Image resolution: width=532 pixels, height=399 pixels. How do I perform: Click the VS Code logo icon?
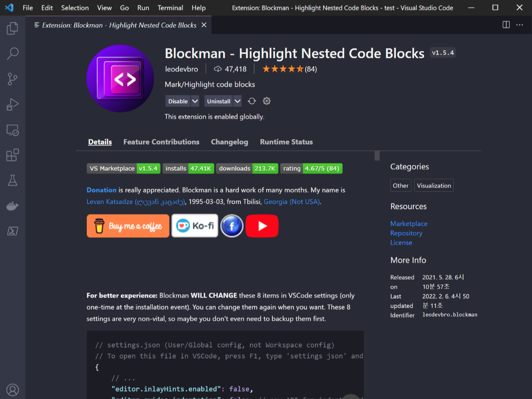(9, 8)
